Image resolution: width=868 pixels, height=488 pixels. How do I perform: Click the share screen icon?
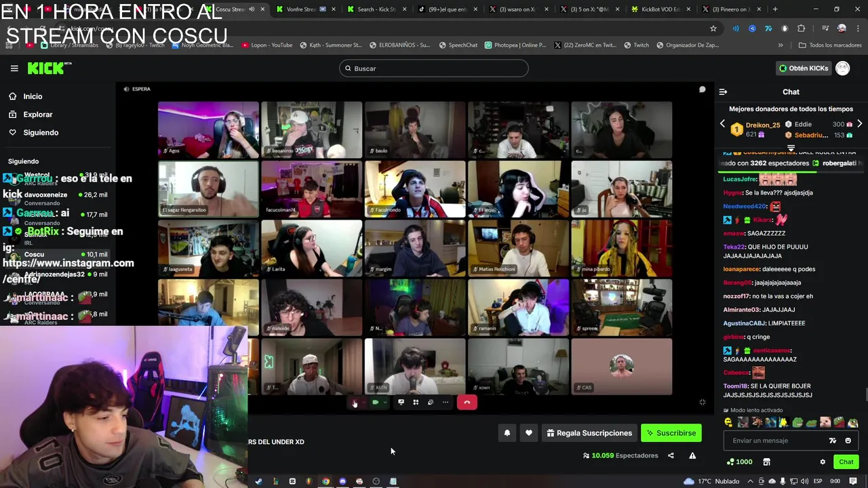click(x=401, y=403)
